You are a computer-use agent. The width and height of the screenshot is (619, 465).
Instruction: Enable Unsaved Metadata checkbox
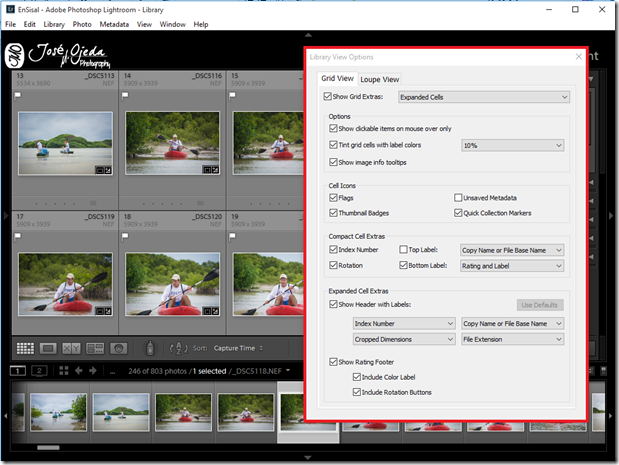click(458, 197)
